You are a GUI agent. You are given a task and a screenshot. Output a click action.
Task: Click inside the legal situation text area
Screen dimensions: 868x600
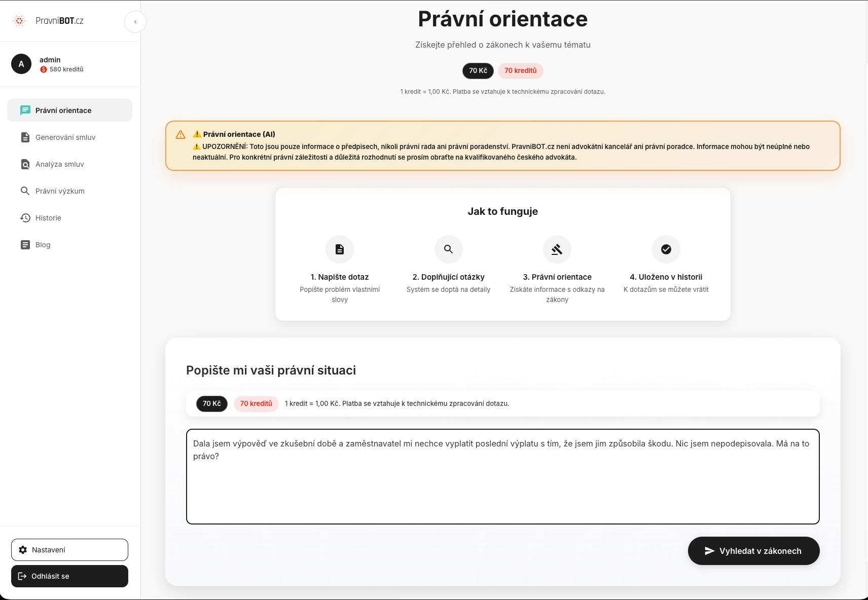(502, 476)
